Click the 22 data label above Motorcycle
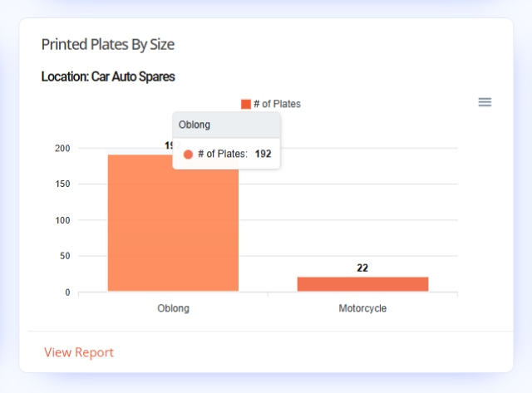The image size is (532, 393). click(x=362, y=268)
